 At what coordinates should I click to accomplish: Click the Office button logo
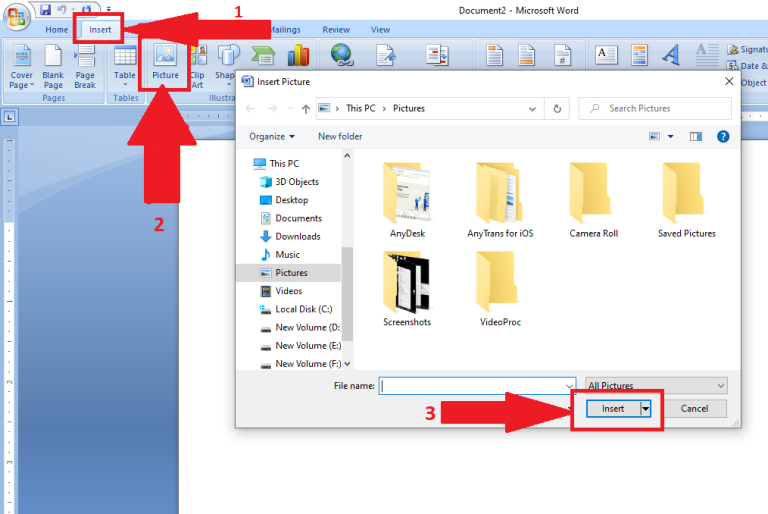tap(17, 17)
